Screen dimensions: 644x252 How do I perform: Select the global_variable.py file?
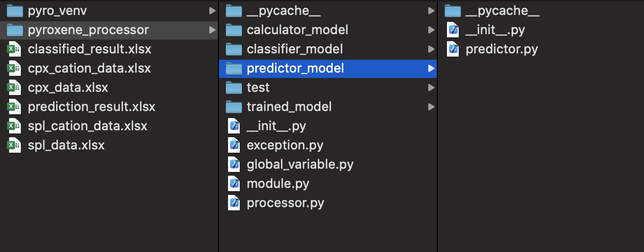pyautogui.click(x=300, y=164)
